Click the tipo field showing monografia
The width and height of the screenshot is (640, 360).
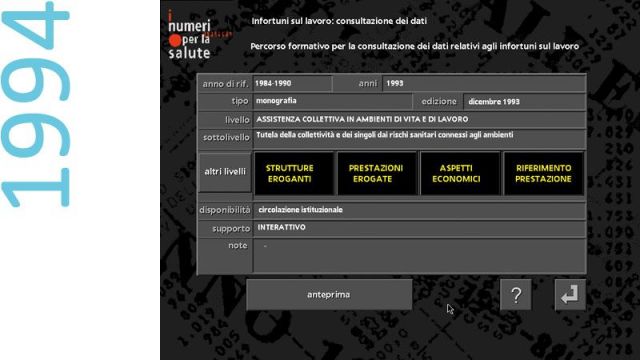pos(332,101)
